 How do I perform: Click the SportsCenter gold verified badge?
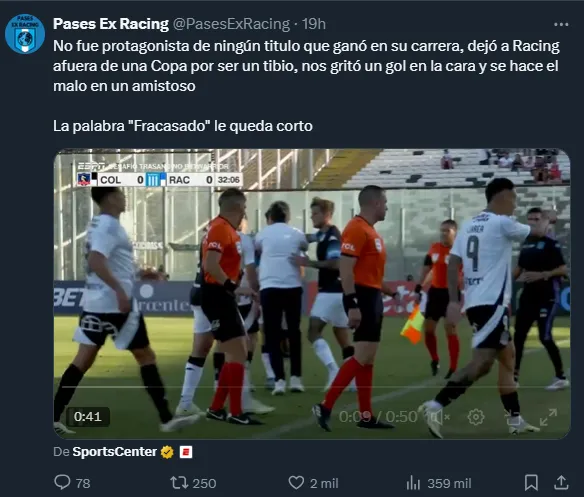click(x=167, y=452)
